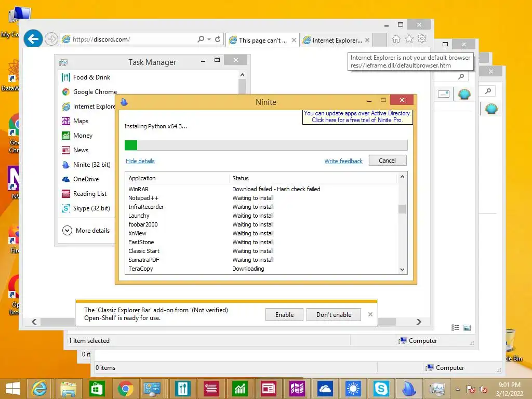Image resolution: width=532 pixels, height=399 pixels.
Task: Open the Internet Explorer home icon
Action: (396, 38)
